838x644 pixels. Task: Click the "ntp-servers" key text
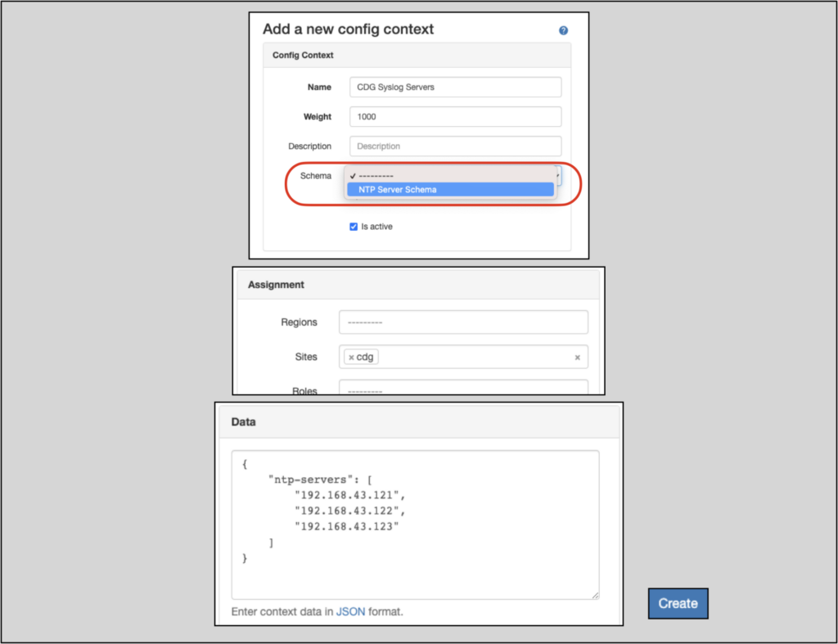[310, 480]
